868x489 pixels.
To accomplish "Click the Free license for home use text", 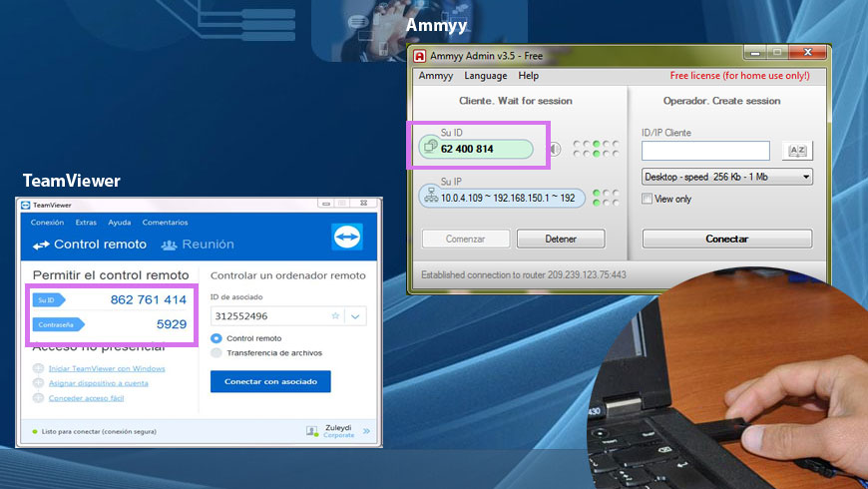I will (x=739, y=75).
